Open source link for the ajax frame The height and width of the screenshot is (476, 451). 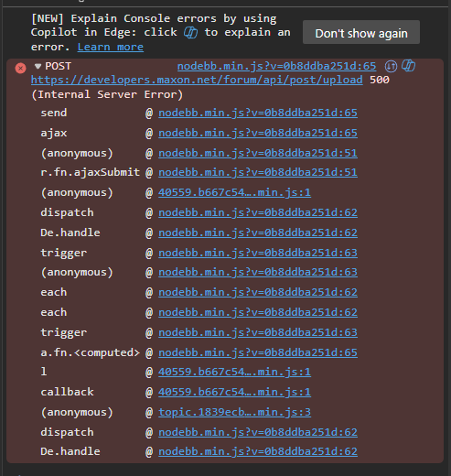(258, 133)
